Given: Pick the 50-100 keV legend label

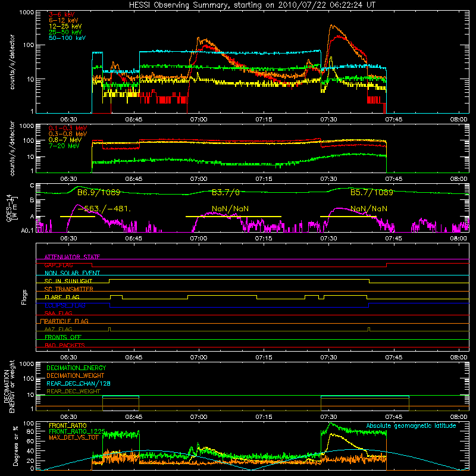Looking at the screenshot, I should click(67, 38).
